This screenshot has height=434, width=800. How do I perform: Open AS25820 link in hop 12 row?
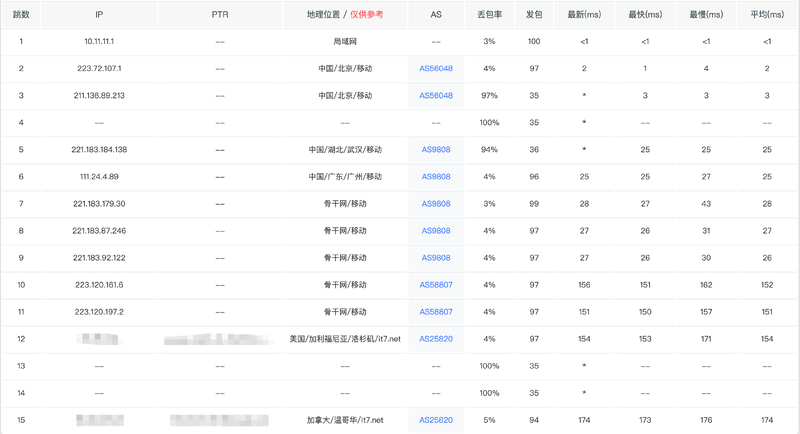(436, 339)
